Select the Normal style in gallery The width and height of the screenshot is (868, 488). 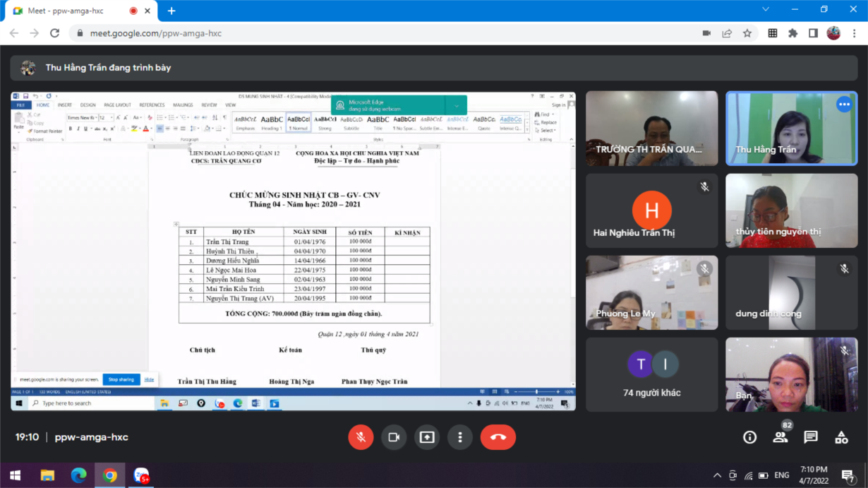299,123
